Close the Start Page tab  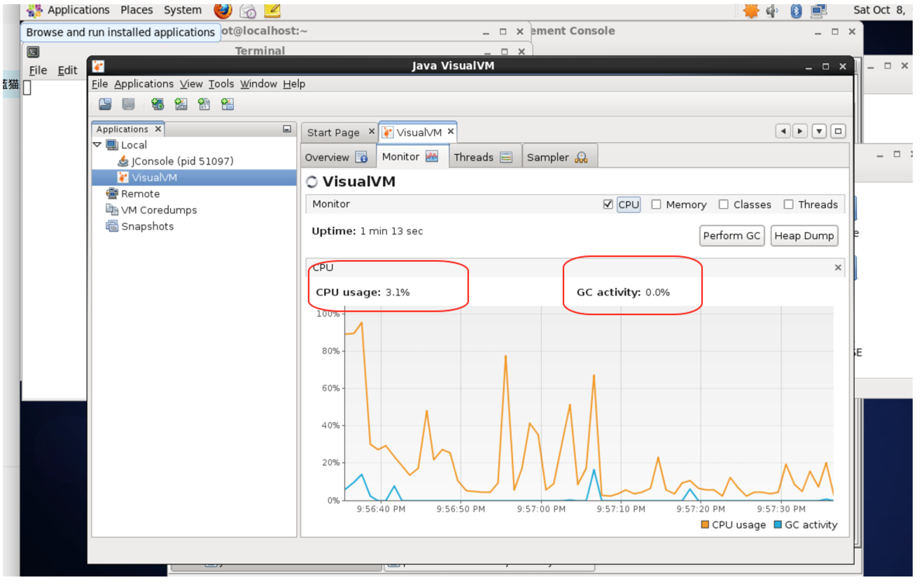(x=372, y=132)
